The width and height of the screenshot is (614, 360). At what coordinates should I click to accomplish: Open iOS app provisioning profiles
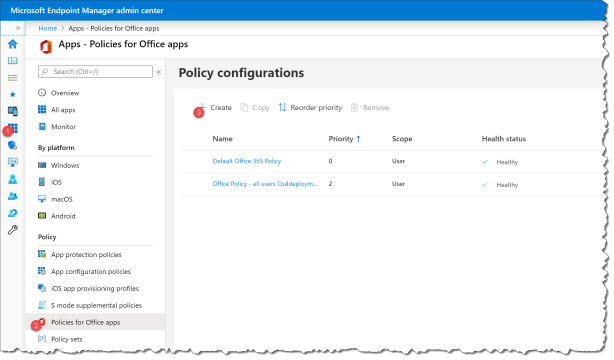95,288
